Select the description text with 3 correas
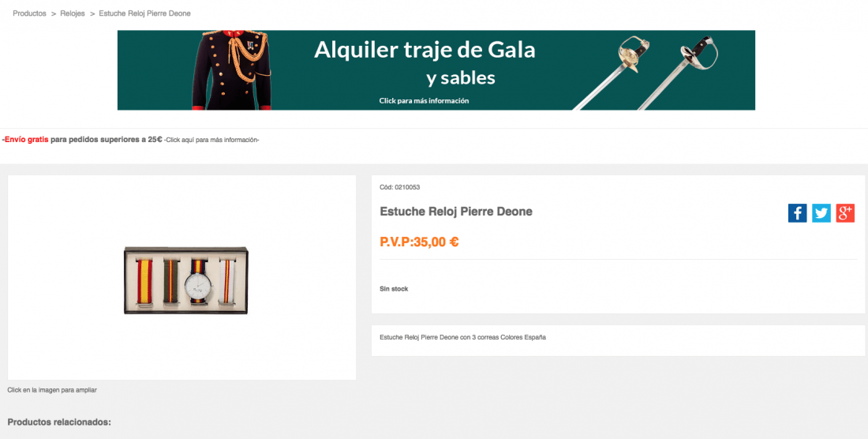Image resolution: width=868 pixels, height=439 pixels. pos(462,337)
